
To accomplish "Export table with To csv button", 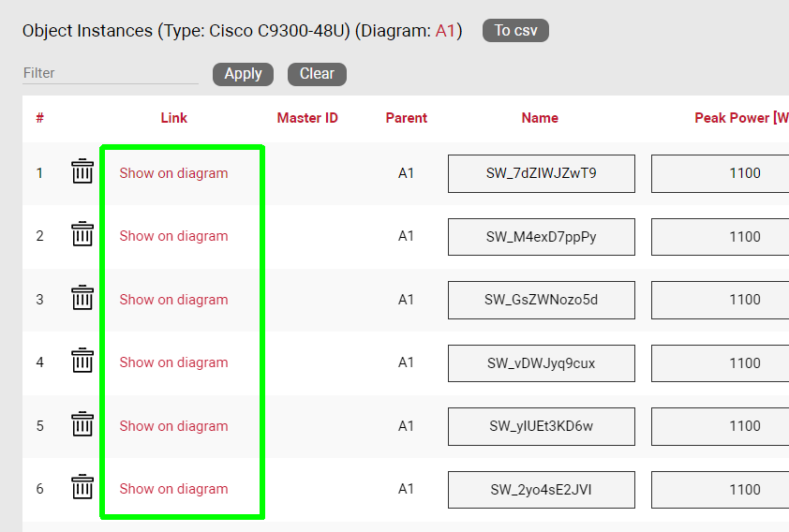I will pos(515,31).
